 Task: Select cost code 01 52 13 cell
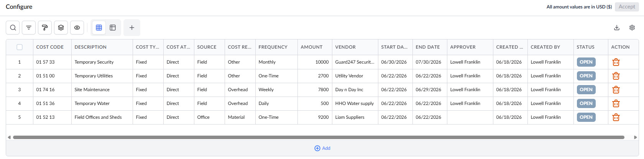(x=52, y=117)
